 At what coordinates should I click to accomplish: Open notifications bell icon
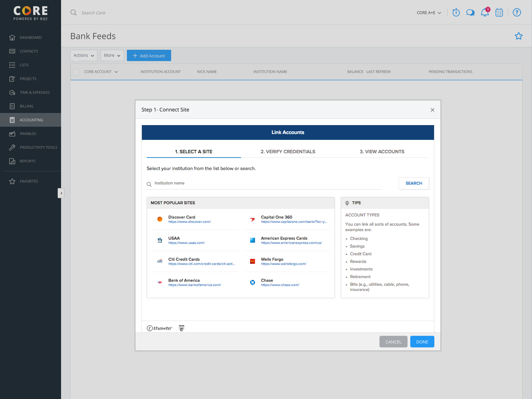(x=485, y=13)
